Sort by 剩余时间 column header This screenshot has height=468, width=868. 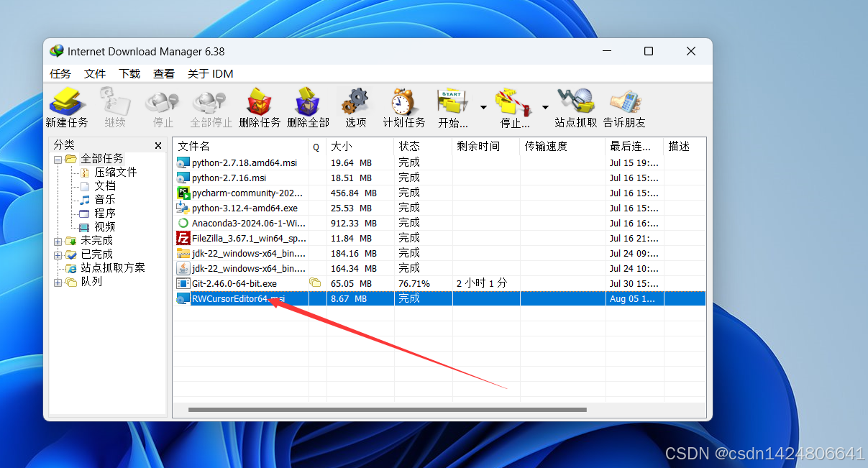[x=486, y=147]
